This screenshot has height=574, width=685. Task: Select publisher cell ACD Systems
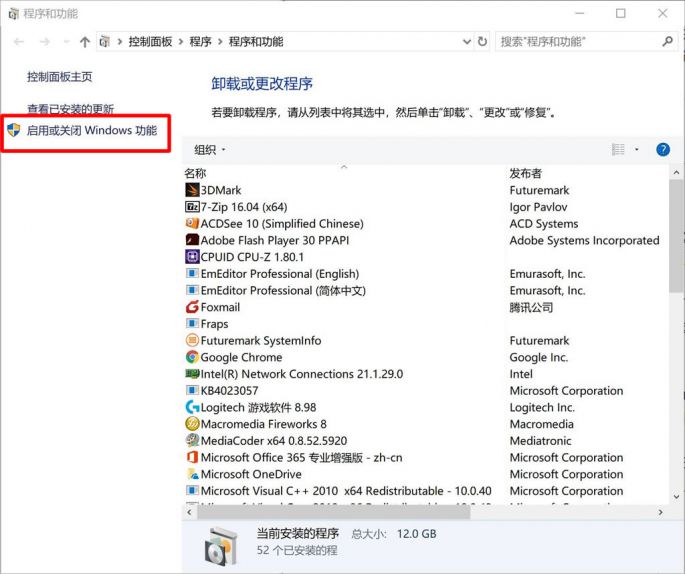544,223
